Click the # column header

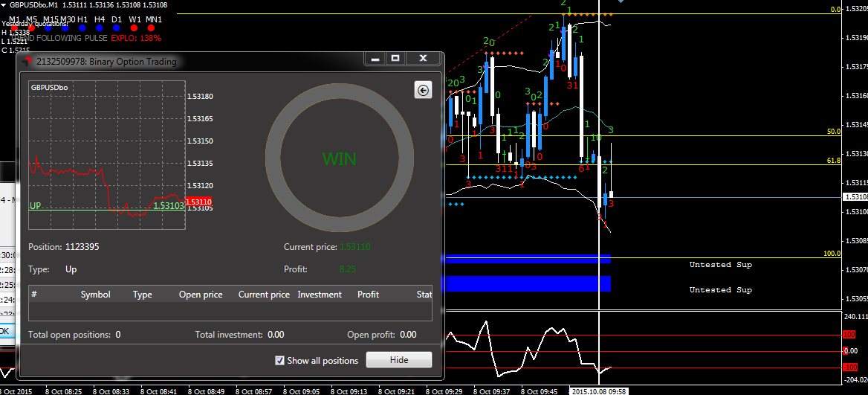pyautogui.click(x=33, y=294)
